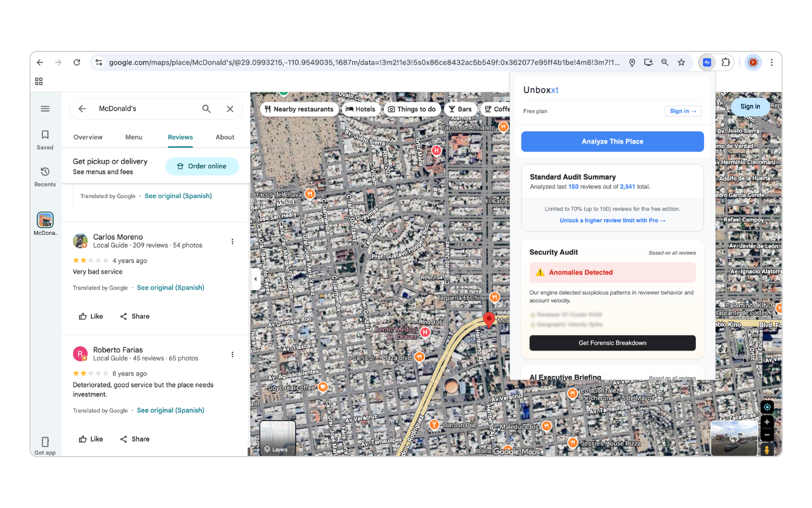Open Carlos Moreno's profile avatar
Image resolution: width=812 pixels, height=508 pixels.
tap(80, 241)
